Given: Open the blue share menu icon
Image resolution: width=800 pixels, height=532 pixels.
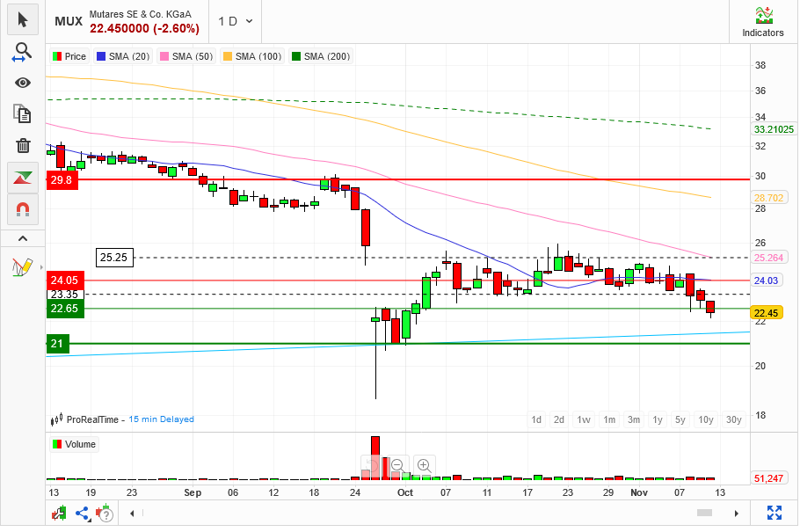Looking at the screenshot, I should [x=83, y=514].
